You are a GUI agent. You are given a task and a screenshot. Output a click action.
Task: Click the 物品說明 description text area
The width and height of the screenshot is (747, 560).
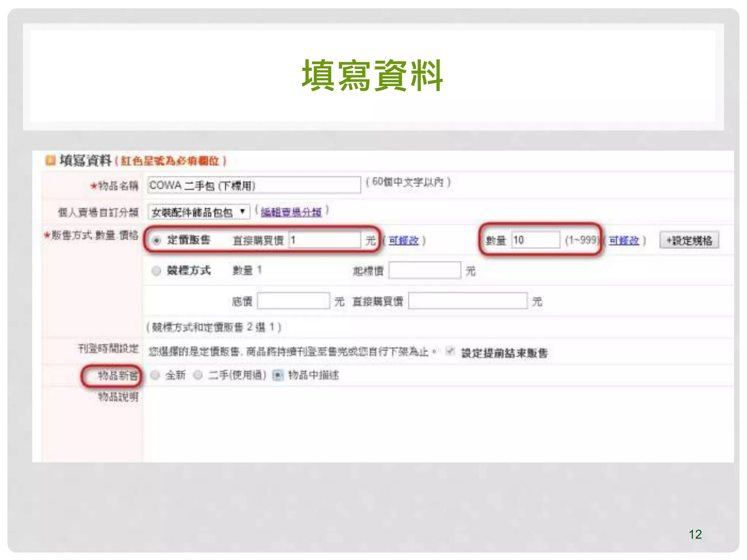point(438,425)
